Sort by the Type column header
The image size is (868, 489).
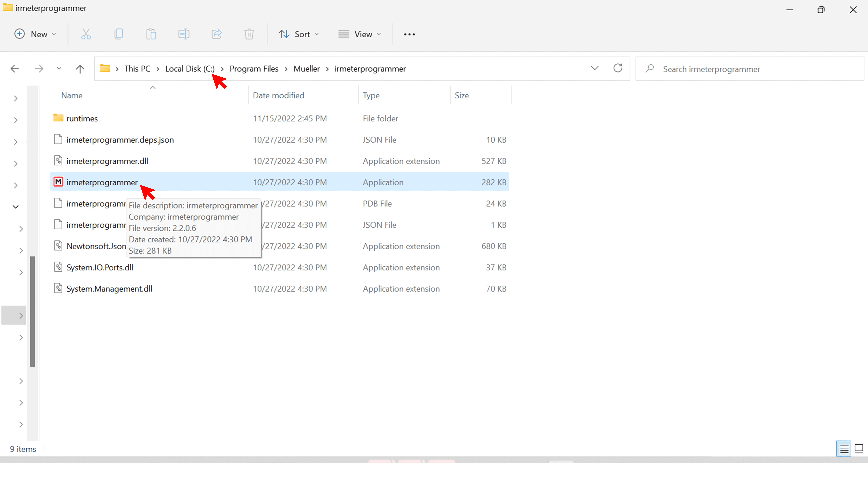click(x=371, y=95)
